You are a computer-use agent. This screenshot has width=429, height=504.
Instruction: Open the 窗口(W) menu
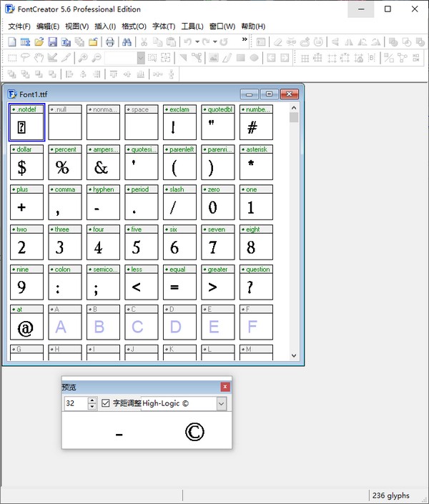(222, 26)
